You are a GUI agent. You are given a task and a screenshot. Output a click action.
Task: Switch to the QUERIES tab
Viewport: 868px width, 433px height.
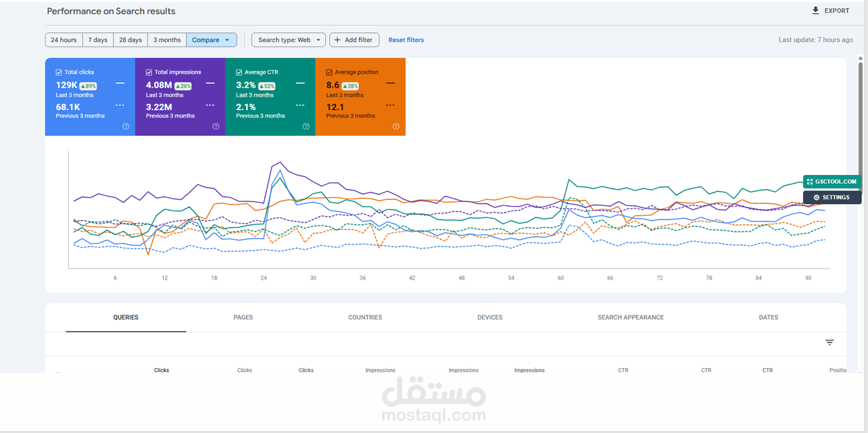pos(126,317)
